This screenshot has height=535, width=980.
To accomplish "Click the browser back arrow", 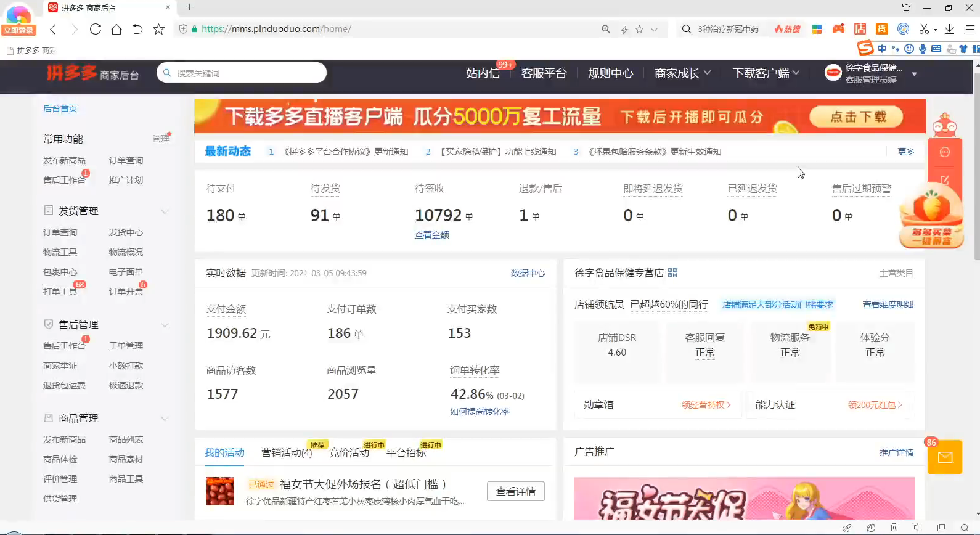I will (x=53, y=29).
